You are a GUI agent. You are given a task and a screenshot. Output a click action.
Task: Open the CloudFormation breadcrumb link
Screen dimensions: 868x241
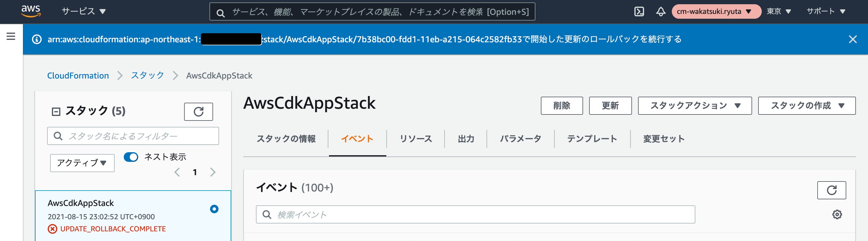pos(78,76)
